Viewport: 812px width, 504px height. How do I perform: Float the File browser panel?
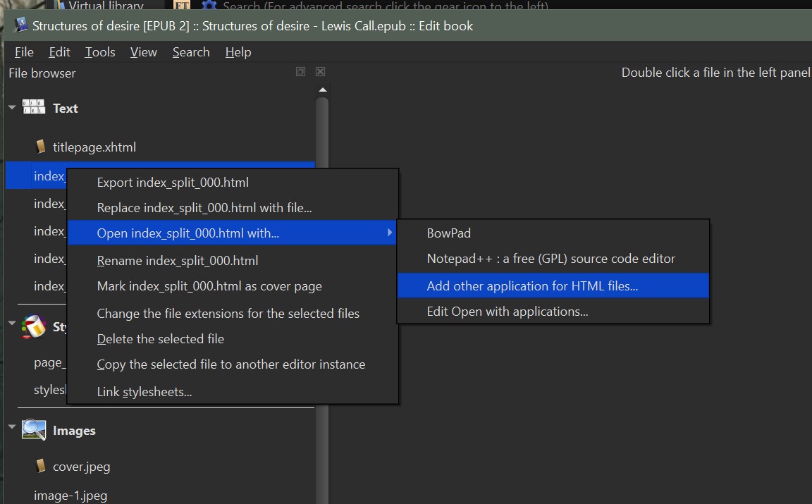click(300, 72)
